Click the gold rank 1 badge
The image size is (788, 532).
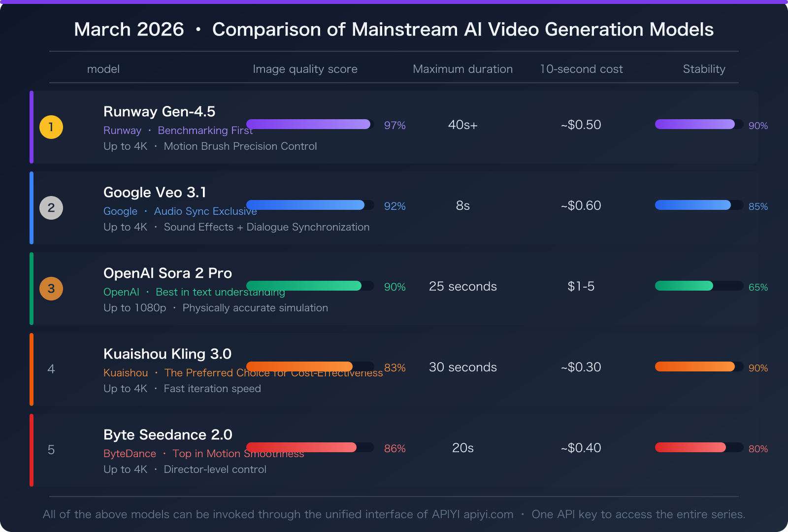click(x=51, y=127)
